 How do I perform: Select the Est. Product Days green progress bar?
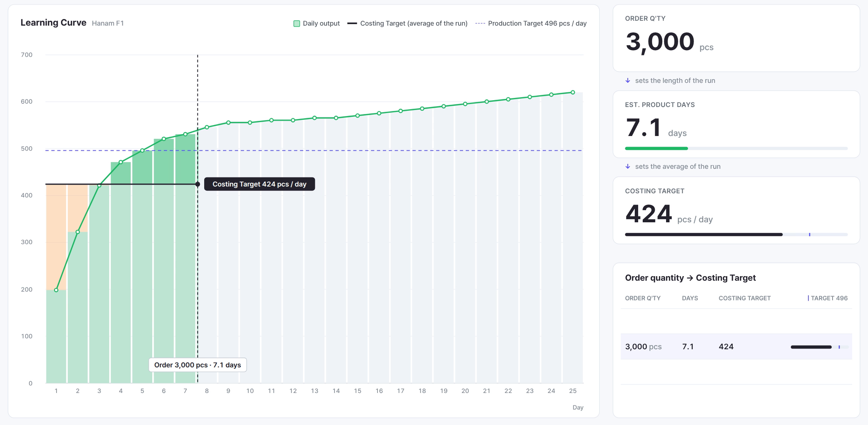[x=656, y=148]
